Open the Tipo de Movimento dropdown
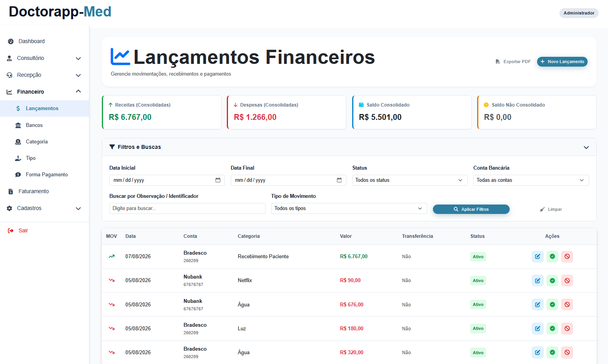This screenshot has height=364, width=608. click(x=349, y=208)
